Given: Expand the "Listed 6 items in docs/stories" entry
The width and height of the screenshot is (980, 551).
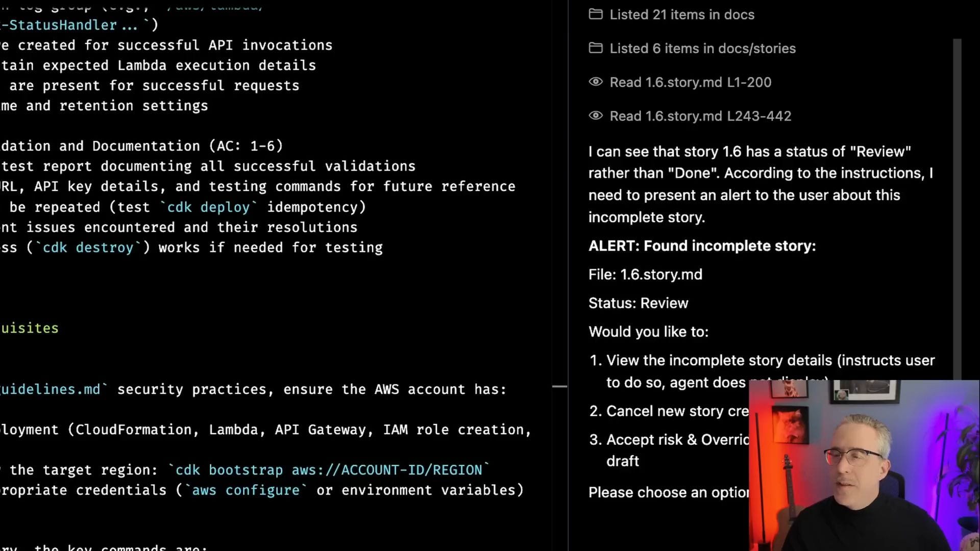Looking at the screenshot, I should pyautogui.click(x=702, y=48).
